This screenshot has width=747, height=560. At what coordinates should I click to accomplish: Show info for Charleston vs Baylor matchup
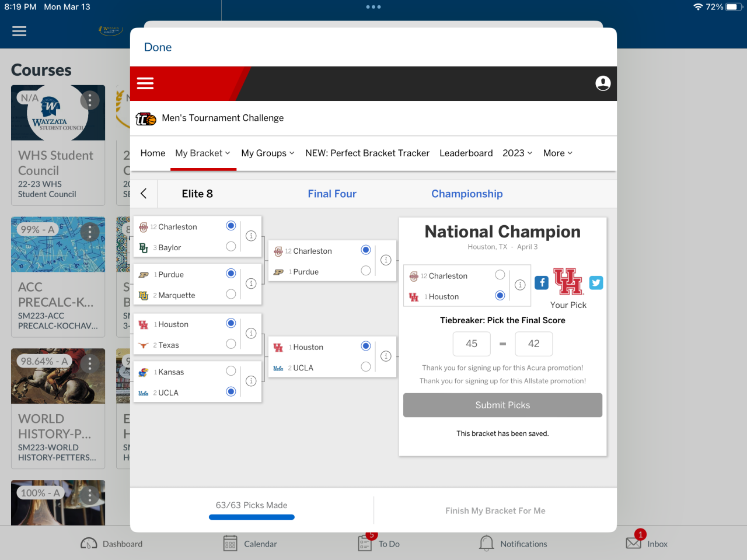(x=251, y=236)
